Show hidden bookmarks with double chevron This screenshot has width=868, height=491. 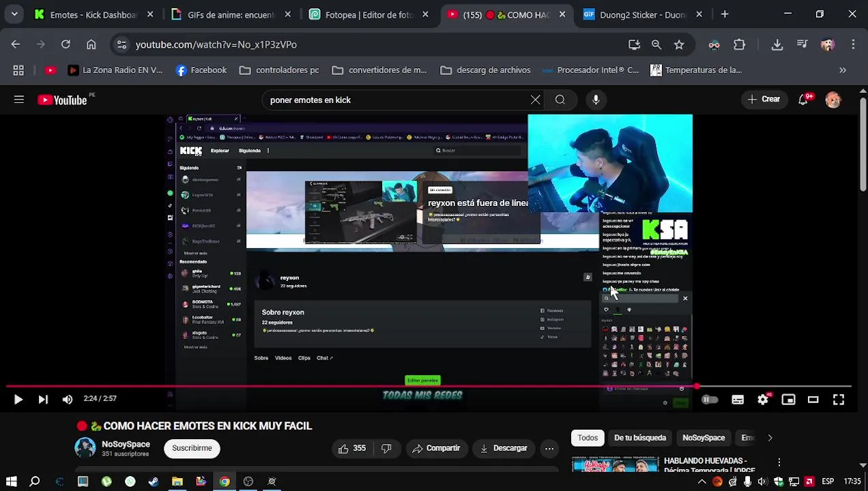(843, 70)
